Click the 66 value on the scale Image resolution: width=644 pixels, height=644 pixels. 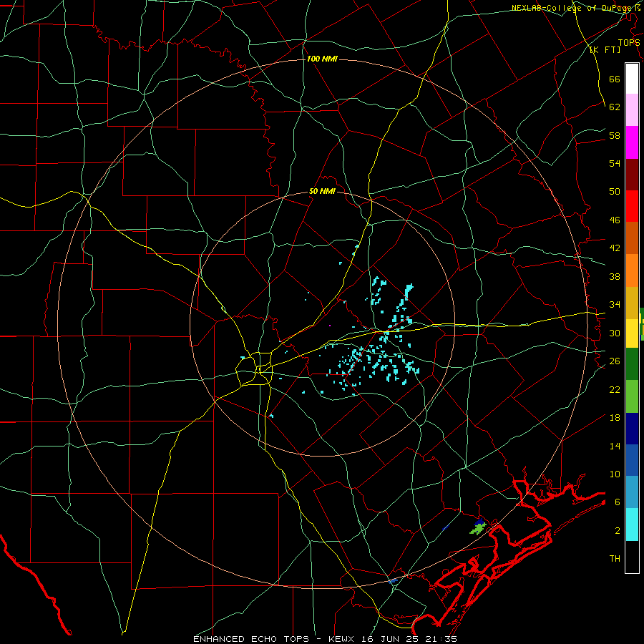pyautogui.click(x=615, y=79)
